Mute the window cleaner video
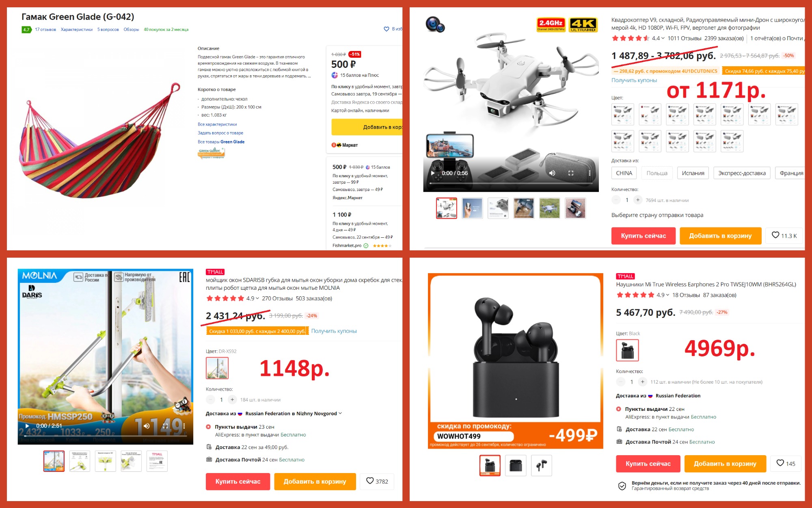Viewport: 812px width, 508px height. coord(147,426)
